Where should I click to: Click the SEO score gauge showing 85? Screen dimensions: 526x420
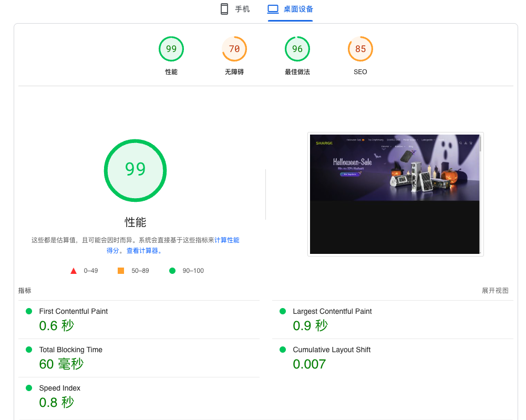tap(360, 48)
